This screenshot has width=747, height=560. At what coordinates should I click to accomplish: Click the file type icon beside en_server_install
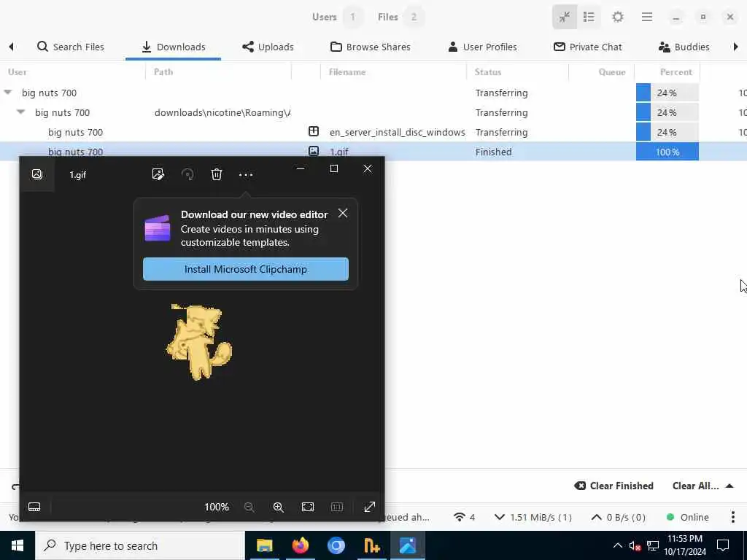pos(313,131)
